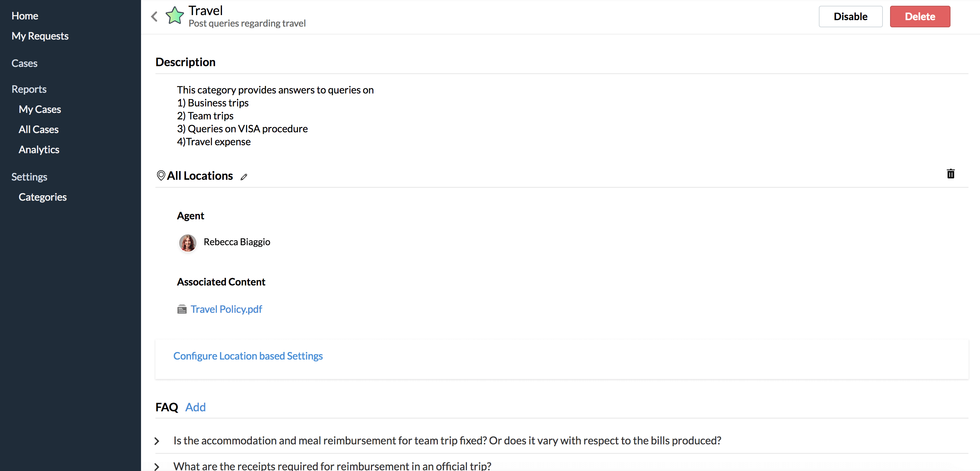Expand the receipts required for reimbursement FAQ

pos(157,466)
